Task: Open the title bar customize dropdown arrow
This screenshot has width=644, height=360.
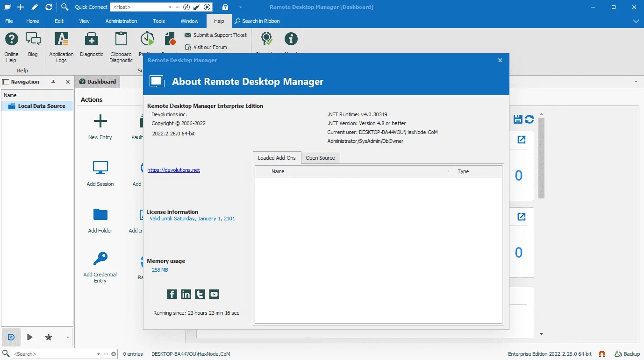Action: [x=240, y=7]
